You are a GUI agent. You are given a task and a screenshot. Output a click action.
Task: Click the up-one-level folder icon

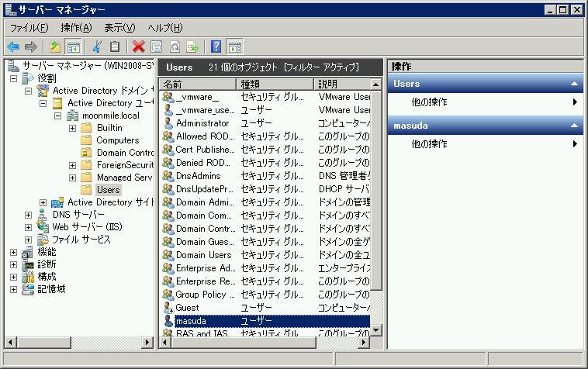55,47
